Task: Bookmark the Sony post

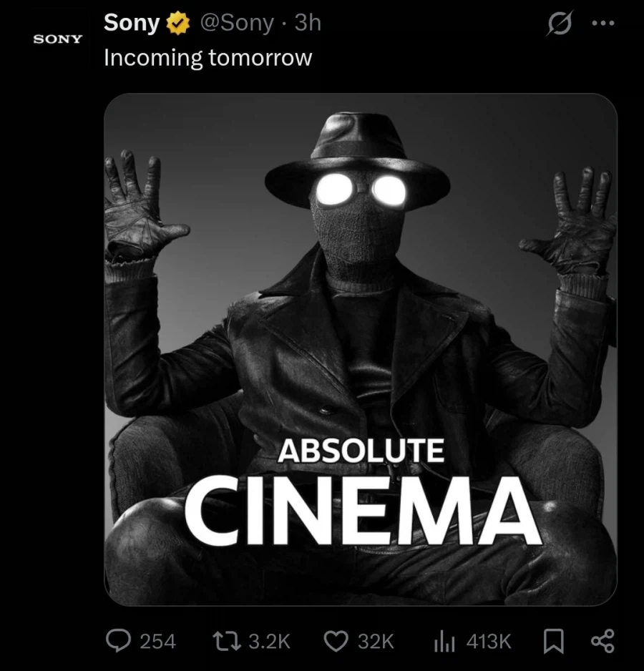Action: (554, 642)
